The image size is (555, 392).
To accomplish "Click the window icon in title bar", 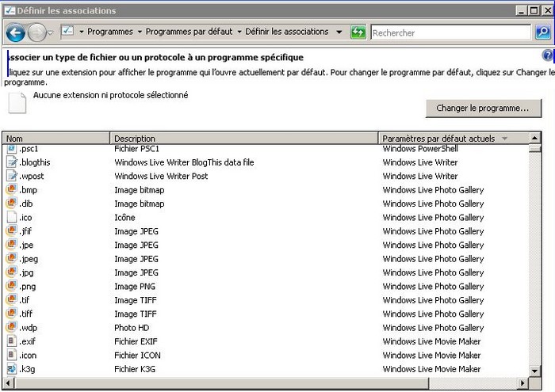I will pyautogui.click(x=10, y=10).
